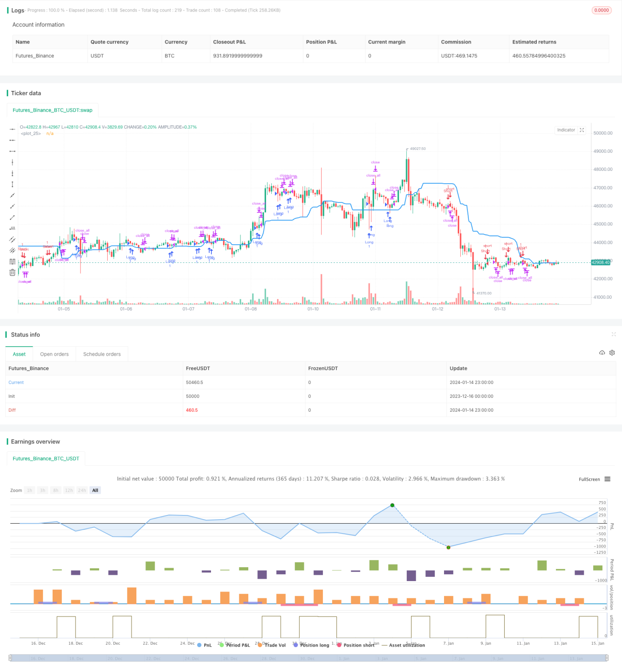Click the FullScreen button
The image size is (622, 672).
589,479
